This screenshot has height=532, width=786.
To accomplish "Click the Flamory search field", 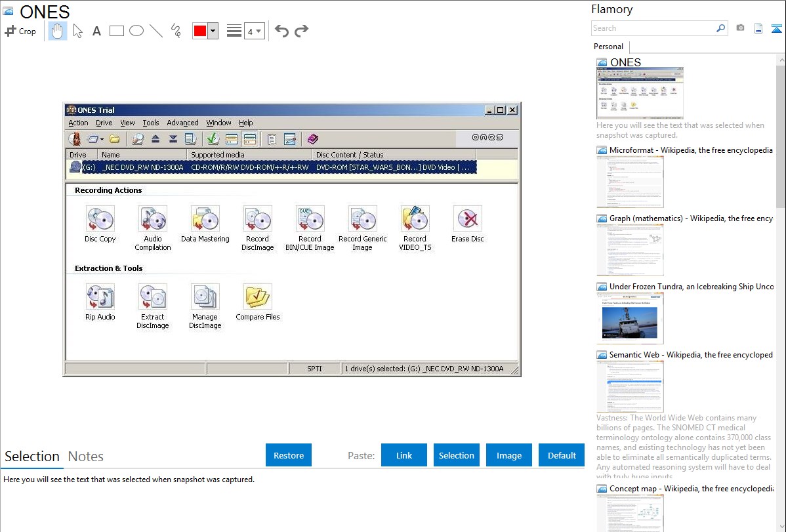I will pos(653,28).
